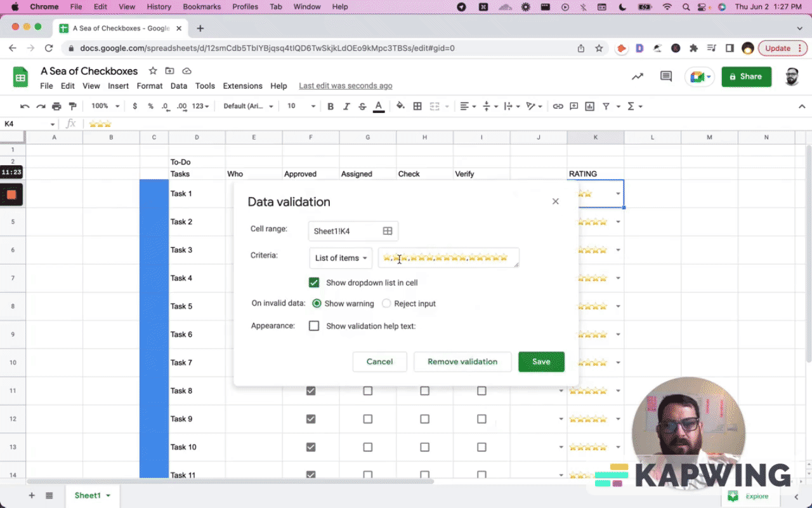Open the fill color picker
This screenshot has width=812, height=508.
pyautogui.click(x=400, y=106)
